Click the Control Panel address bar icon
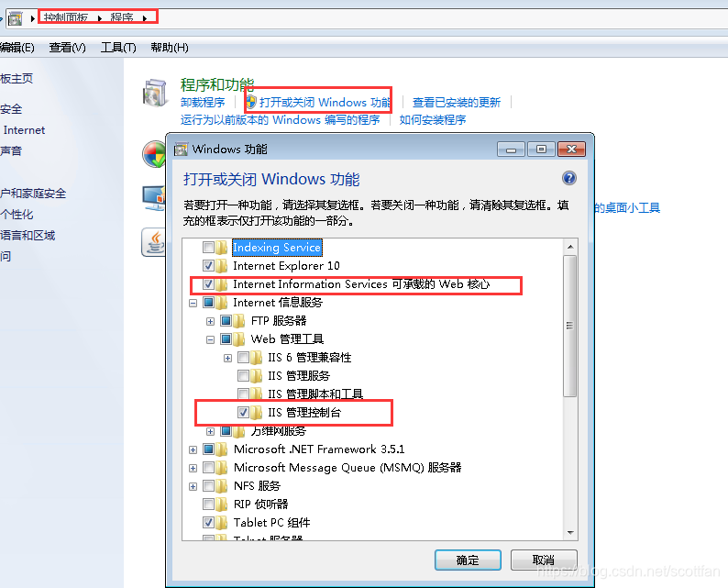Screen dimensions: 728x588 click(16, 18)
